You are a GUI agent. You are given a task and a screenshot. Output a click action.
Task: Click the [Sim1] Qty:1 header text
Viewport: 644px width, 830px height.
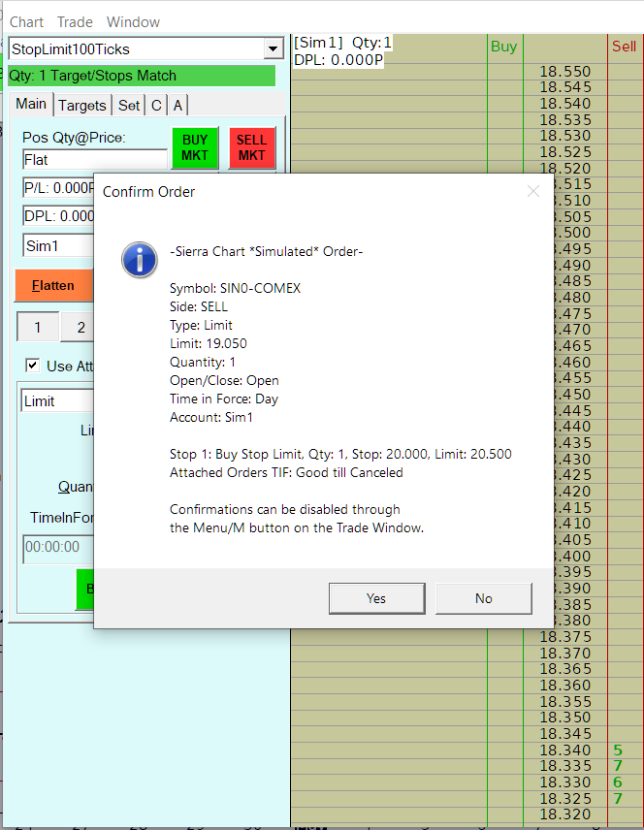click(x=342, y=43)
